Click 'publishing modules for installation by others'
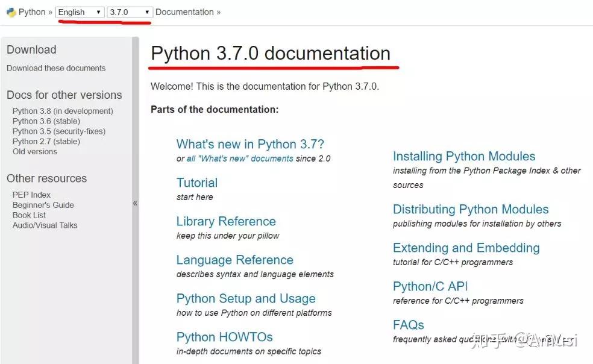Viewport: 593px width, 364px height. coord(477,224)
